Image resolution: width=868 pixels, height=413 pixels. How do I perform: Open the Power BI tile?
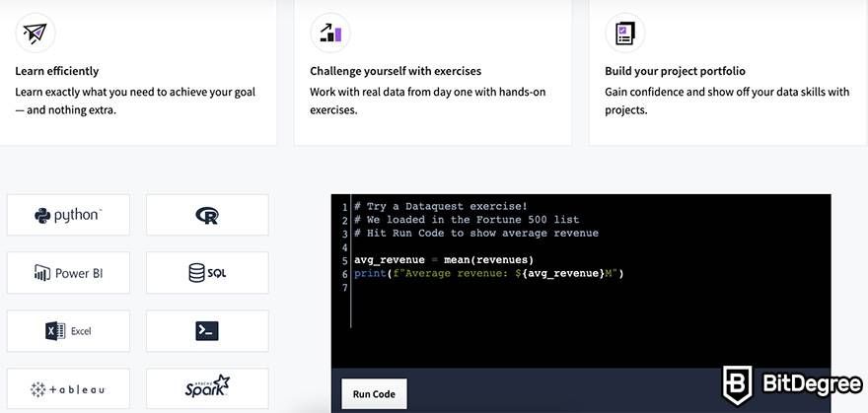coord(68,273)
